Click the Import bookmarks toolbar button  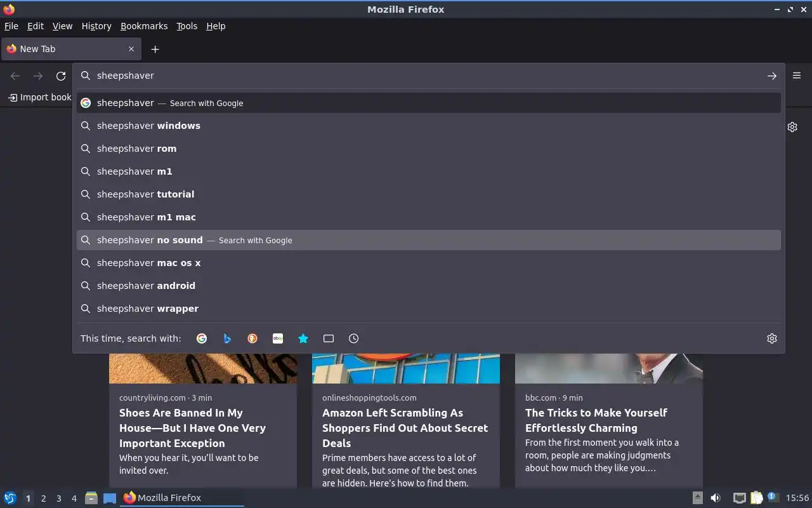click(39, 97)
